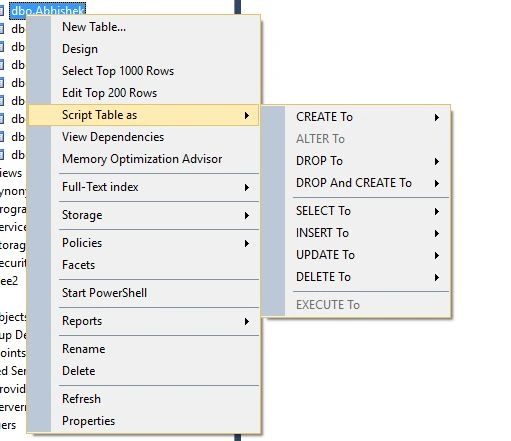The height and width of the screenshot is (441, 511).
Task: Select DROP And CREATE To option
Action: [356, 183]
